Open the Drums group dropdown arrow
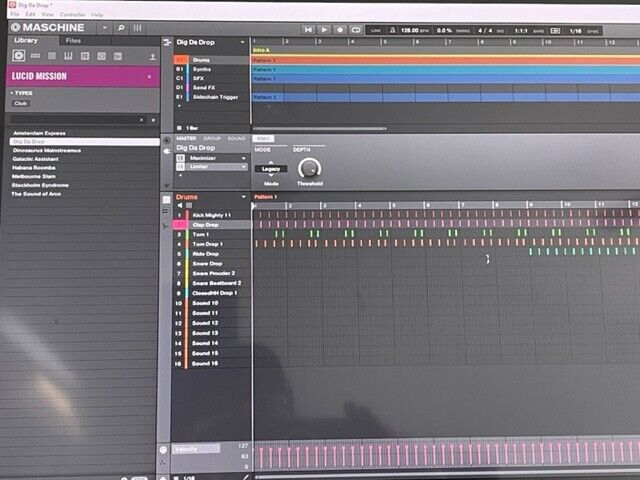Viewport: 640px width, 480px height. pos(244,197)
